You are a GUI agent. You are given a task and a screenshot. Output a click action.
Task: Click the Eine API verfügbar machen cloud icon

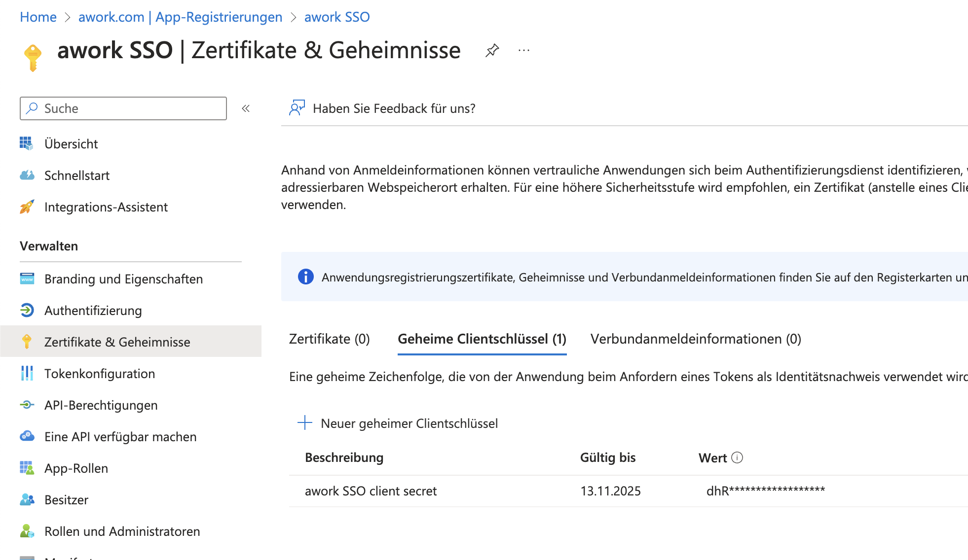pos(27,436)
